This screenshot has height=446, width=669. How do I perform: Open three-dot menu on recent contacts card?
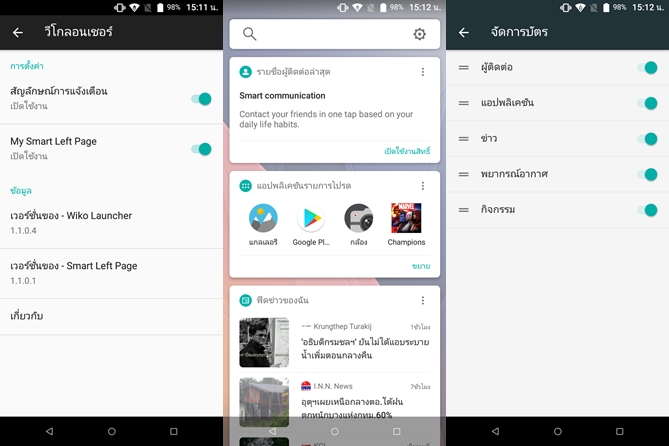point(423,72)
